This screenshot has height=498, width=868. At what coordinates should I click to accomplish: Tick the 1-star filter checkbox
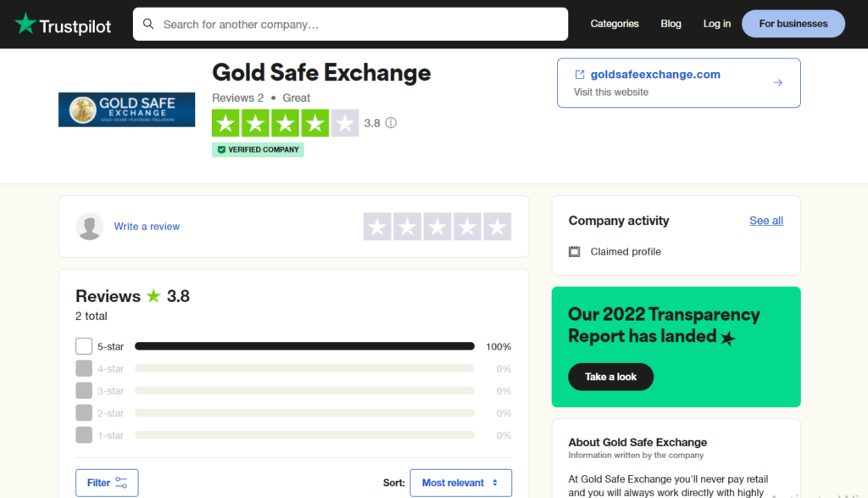point(84,435)
